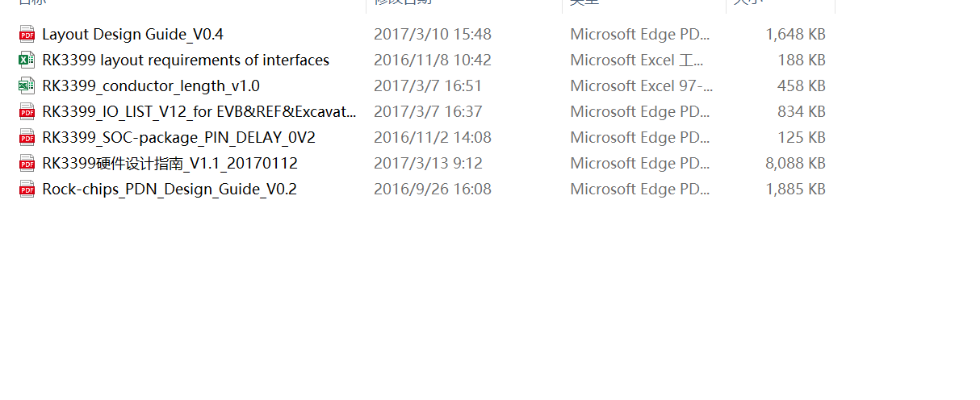Select the file name Layout Design Guide_V0.4

132,35
